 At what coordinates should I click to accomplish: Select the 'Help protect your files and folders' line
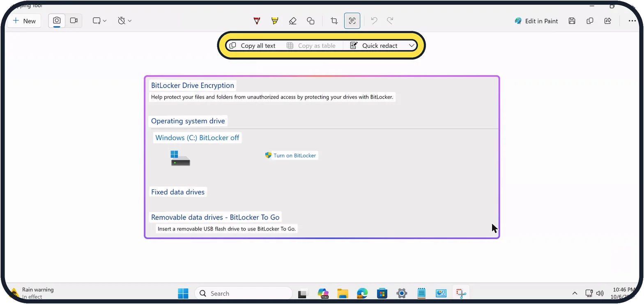(x=272, y=97)
